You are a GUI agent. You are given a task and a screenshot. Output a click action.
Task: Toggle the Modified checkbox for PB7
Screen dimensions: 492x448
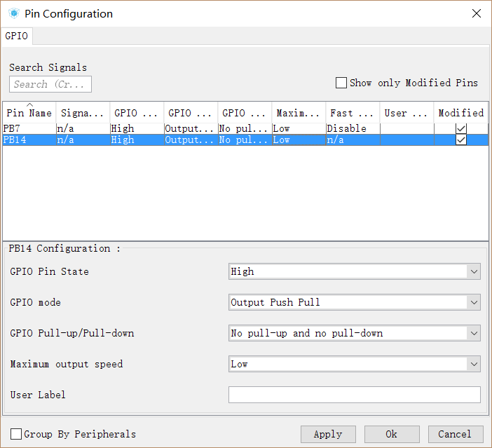click(461, 128)
